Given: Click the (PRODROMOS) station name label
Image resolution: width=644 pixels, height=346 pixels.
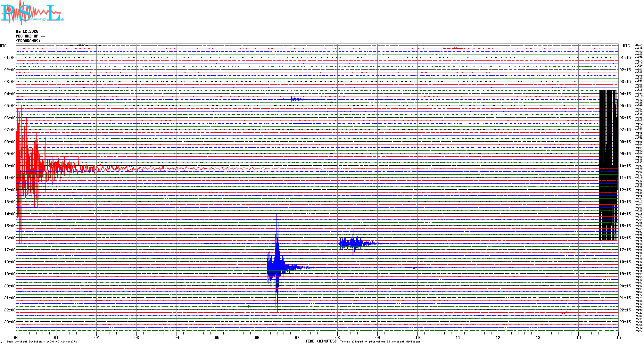Looking at the screenshot, I should (28, 41).
